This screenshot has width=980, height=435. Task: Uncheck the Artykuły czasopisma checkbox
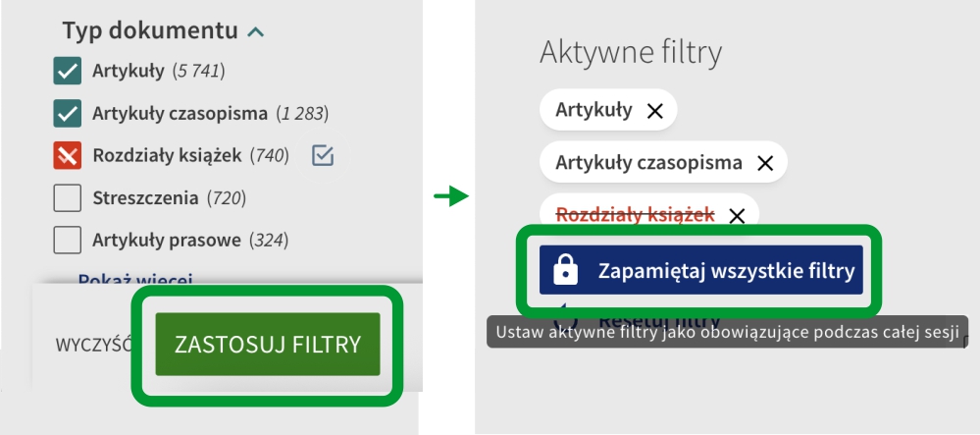[67, 114]
